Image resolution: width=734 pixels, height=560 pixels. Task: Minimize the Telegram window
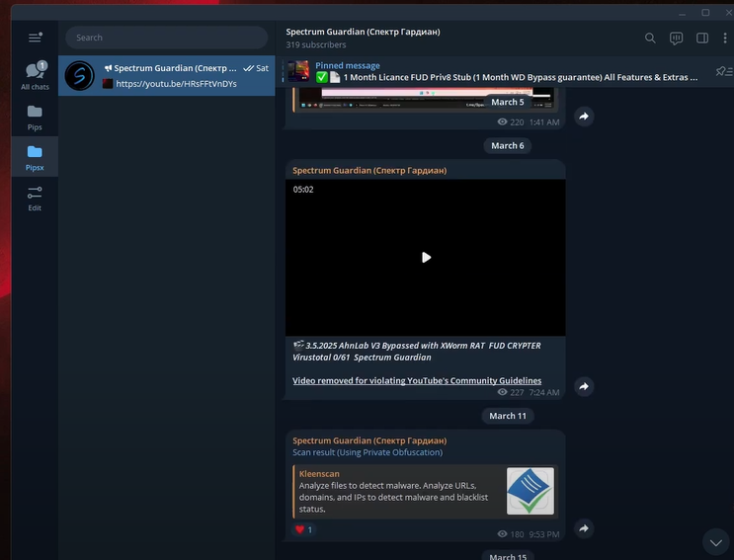tap(682, 14)
